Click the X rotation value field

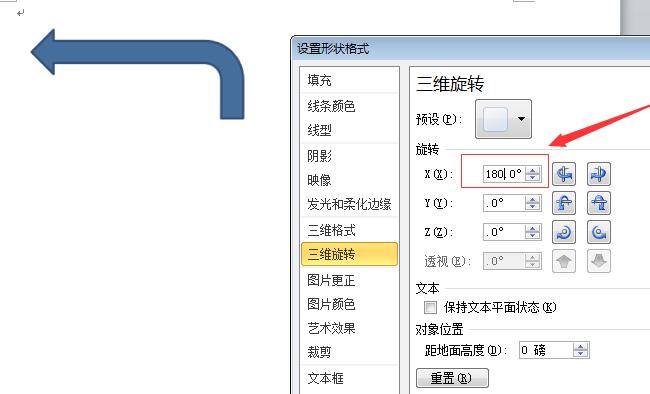pyautogui.click(x=504, y=174)
